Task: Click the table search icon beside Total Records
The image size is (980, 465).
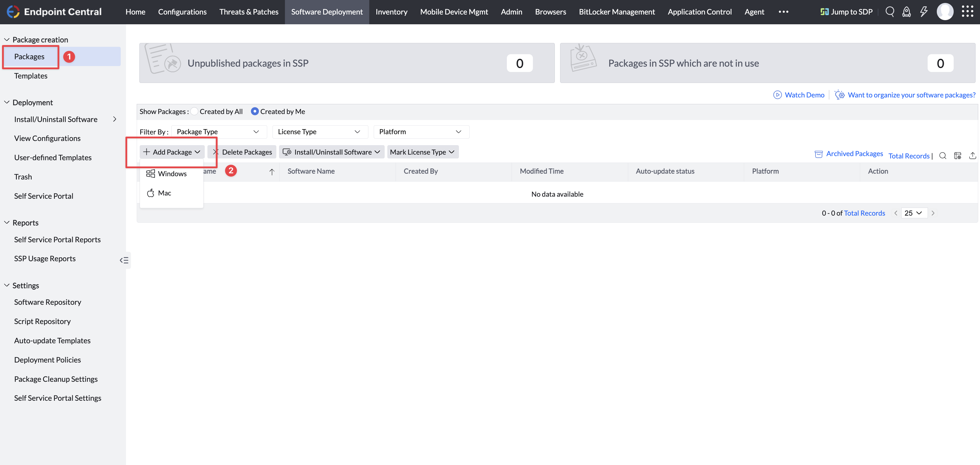Action: [x=943, y=155]
